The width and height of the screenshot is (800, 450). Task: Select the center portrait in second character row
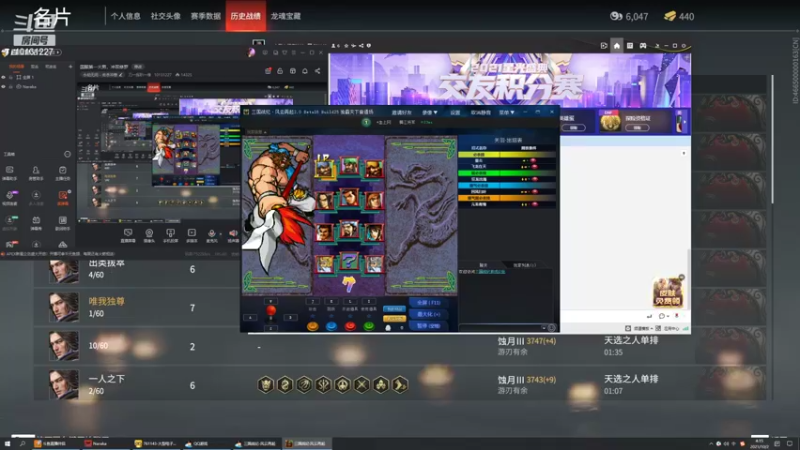click(349, 197)
